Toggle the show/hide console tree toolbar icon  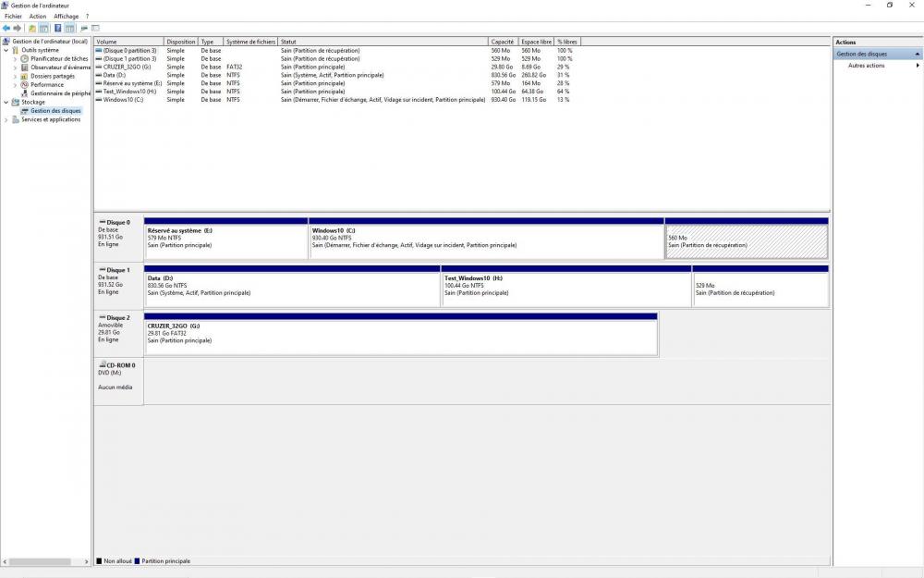(x=43, y=29)
